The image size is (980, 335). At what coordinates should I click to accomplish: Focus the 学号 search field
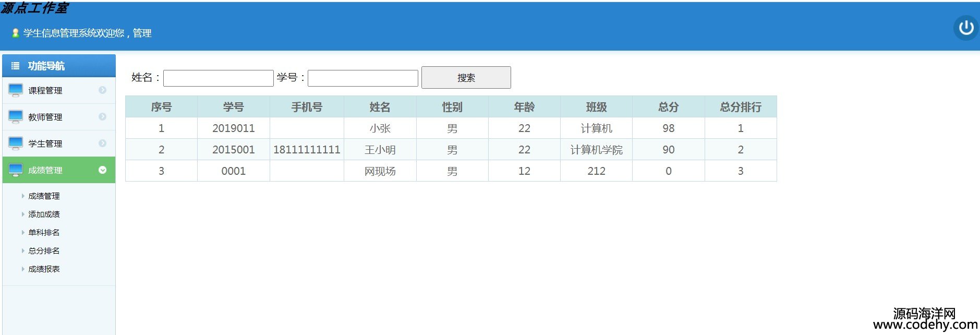pyautogui.click(x=362, y=78)
